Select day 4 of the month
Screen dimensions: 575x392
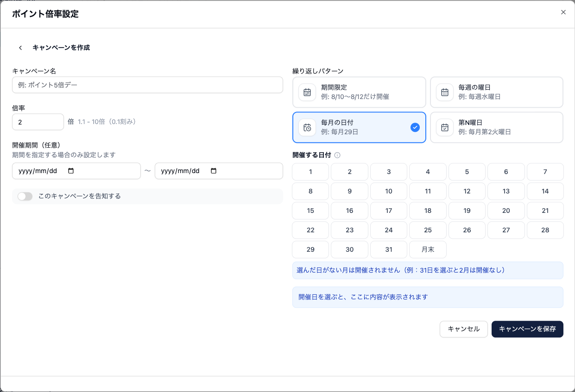click(x=428, y=172)
